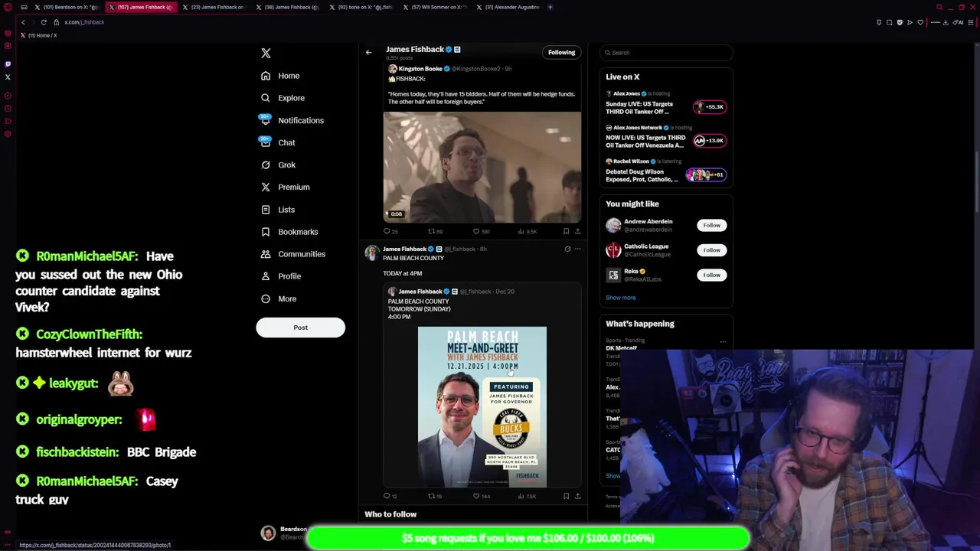Open Notifications in the sidebar
The height and width of the screenshot is (551, 980).
pos(292,120)
